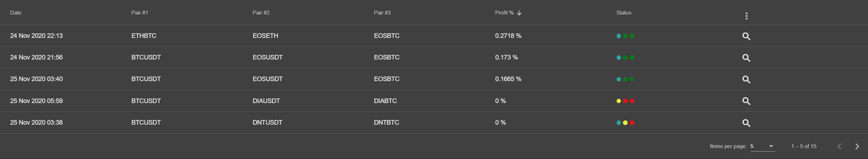Open Items per page dropdown

[x=763, y=146]
